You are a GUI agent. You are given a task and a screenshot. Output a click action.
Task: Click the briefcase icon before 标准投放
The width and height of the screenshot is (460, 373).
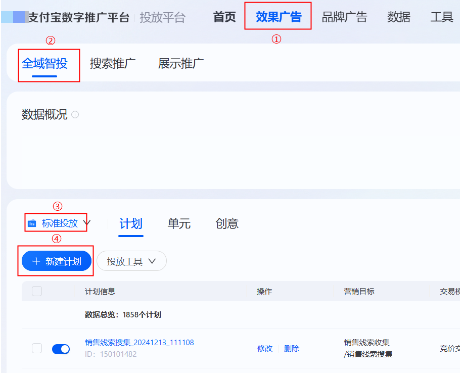tap(32, 223)
